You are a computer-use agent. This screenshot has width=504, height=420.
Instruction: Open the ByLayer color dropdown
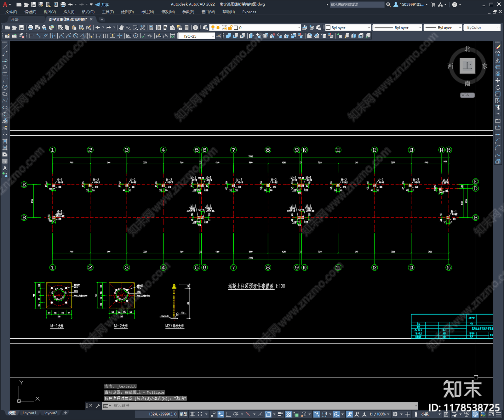pyautogui.click(x=348, y=28)
